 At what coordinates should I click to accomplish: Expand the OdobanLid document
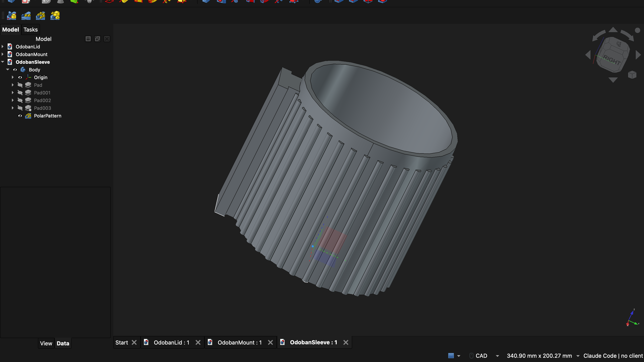(3, 46)
